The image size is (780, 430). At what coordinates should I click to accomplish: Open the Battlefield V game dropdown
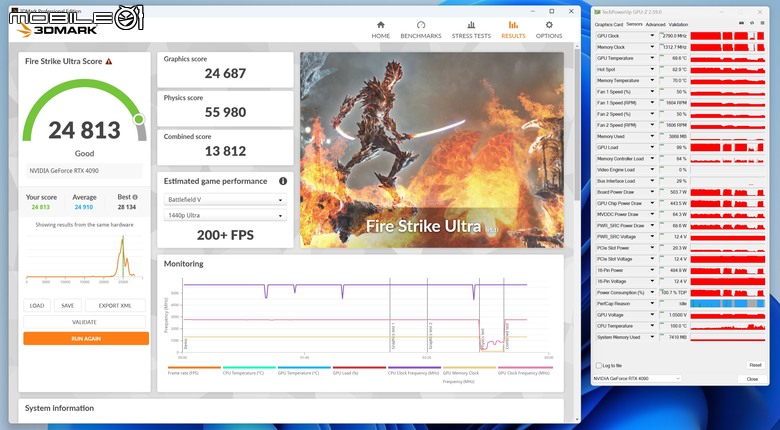(225, 200)
